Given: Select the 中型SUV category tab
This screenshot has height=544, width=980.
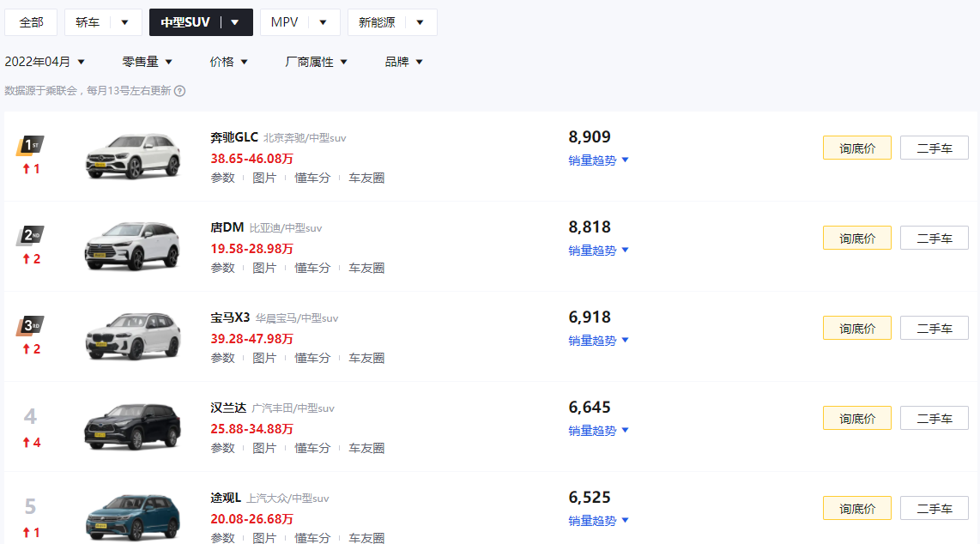Looking at the screenshot, I should (185, 22).
